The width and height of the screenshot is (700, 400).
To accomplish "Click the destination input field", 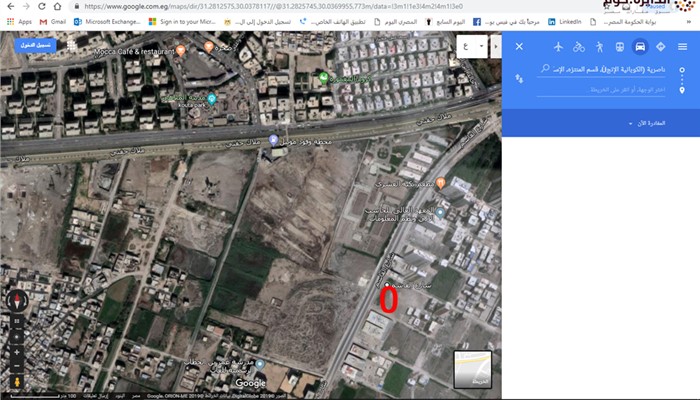I will (601, 90).
